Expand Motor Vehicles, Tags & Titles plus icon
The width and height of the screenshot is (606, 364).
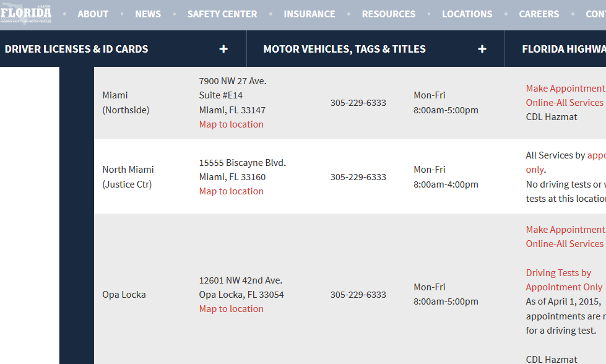coord(482,49)
